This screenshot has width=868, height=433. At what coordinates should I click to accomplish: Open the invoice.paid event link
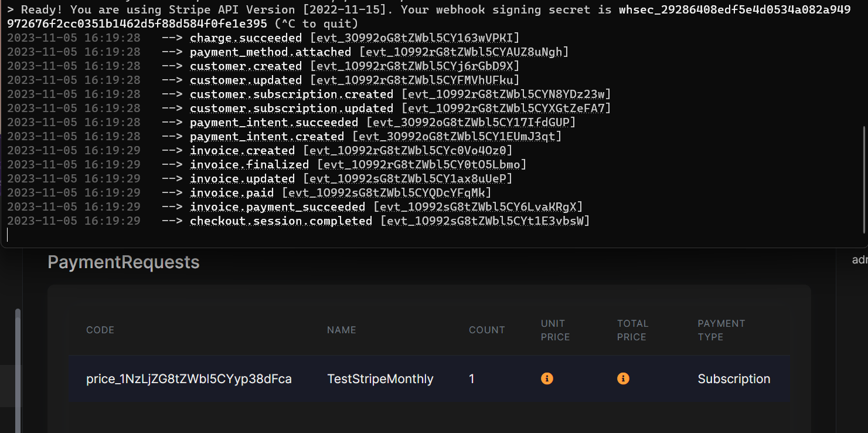click(232, 193)
